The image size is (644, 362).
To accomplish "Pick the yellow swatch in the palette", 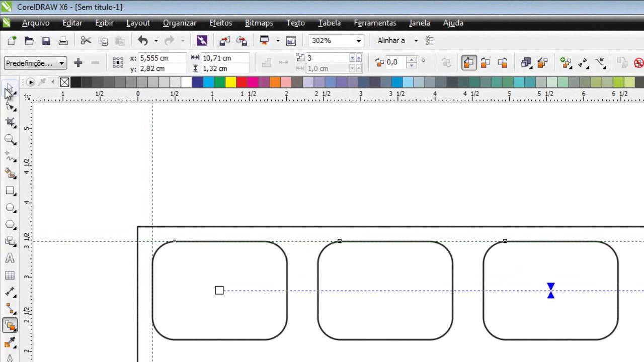I will click(x=231, y=82).
